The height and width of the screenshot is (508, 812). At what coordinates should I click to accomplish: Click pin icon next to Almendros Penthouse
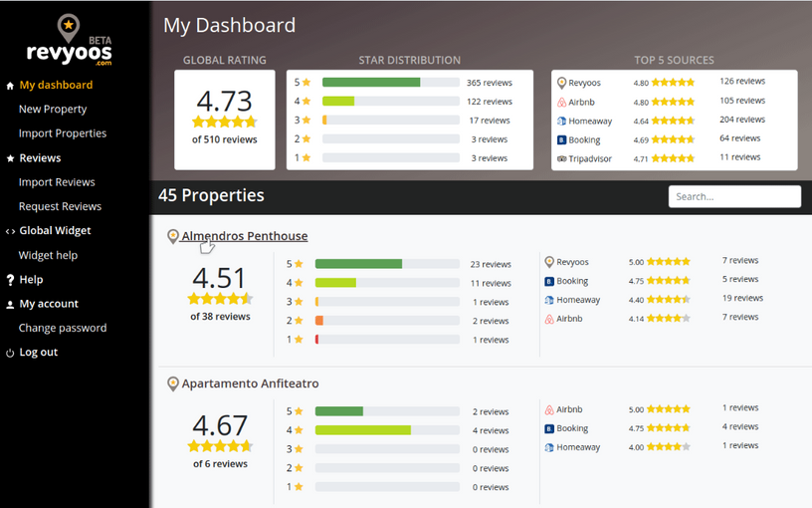pos(173,237)
